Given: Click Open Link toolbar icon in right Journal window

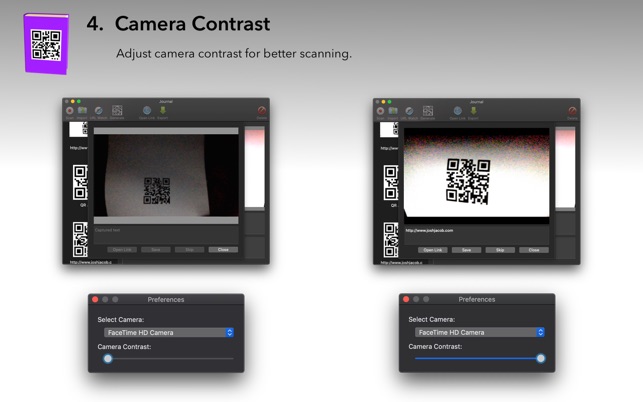Looking at the screenshot, I should [x=457, y=111].
